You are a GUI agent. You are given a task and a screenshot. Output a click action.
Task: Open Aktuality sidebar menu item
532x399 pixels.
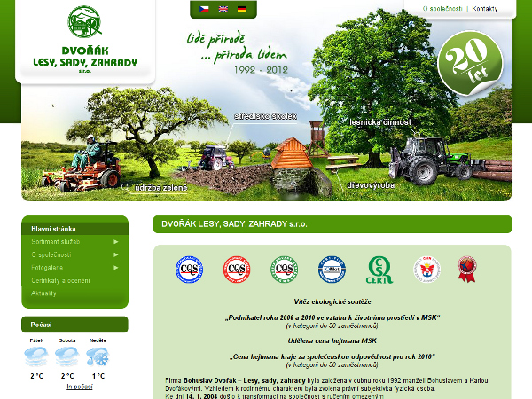click(43, 293)
